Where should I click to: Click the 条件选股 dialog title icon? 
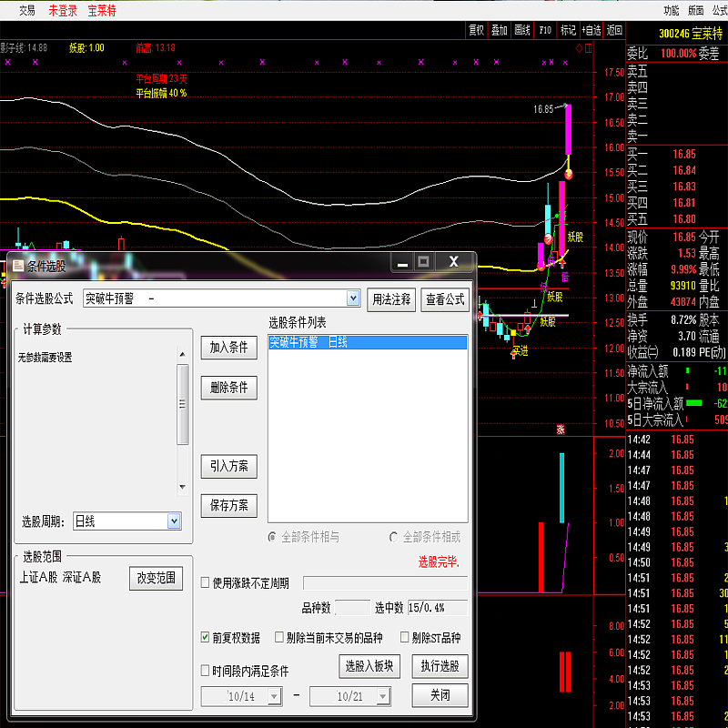coord(17,266)
